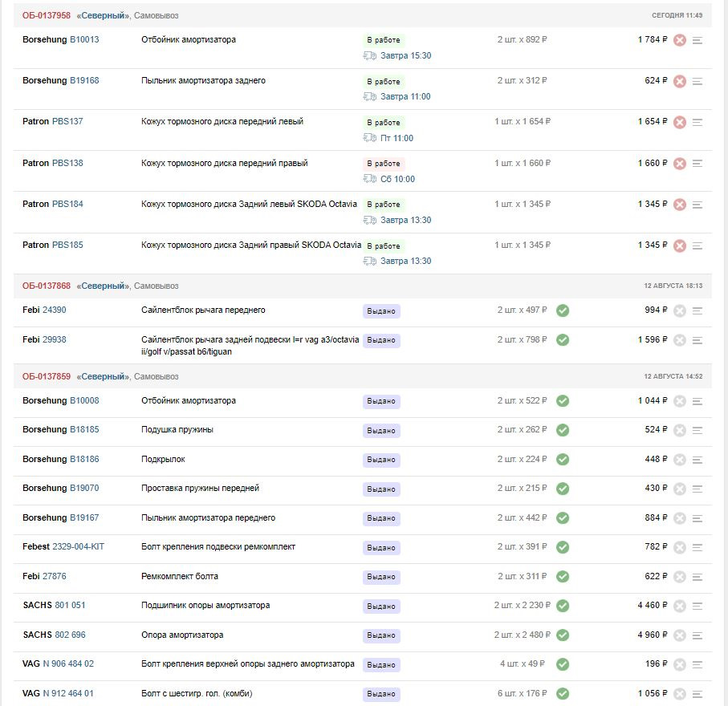Click the red cancel icon for Patron PBS137
728x706 pixels.
tap(680, 122)
